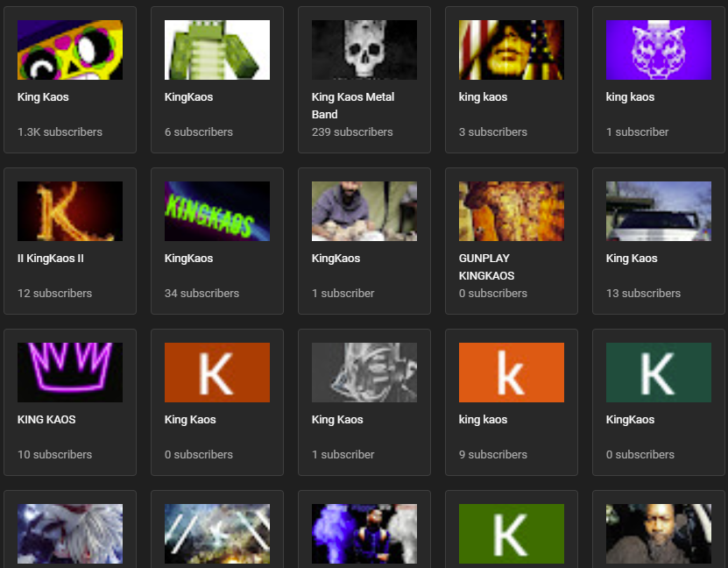Select the white-haired anime character thumbnail
This screenshot has height=568, width=728.
click(x=70, y=534)
